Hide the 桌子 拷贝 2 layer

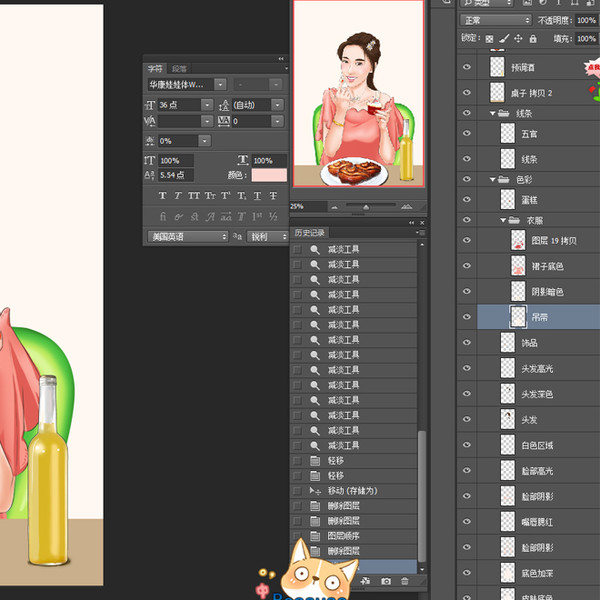coord(467,92)
